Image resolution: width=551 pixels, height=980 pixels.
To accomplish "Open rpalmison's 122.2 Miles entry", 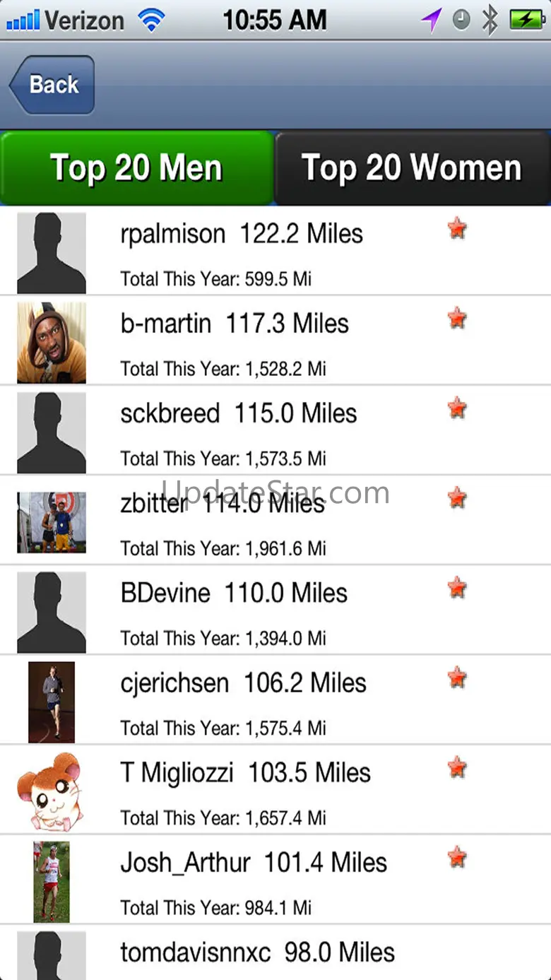I will click(x=242, y=234).
